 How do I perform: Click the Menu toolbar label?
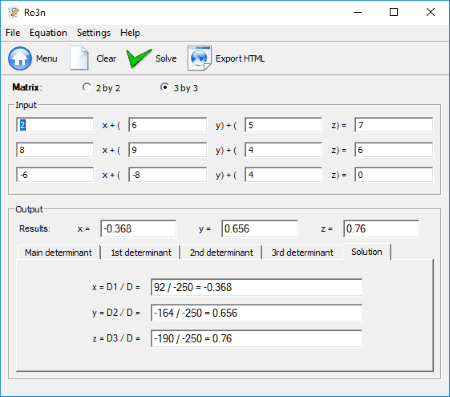click(x=47, y=59)
